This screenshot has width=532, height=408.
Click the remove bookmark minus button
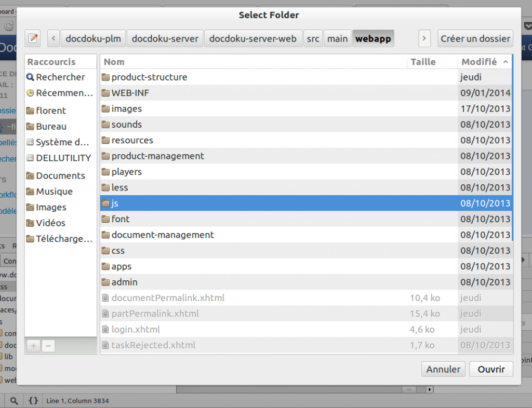48,346
